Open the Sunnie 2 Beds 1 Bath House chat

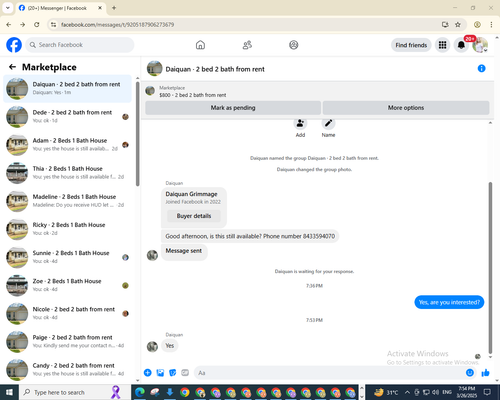point(67,257)
